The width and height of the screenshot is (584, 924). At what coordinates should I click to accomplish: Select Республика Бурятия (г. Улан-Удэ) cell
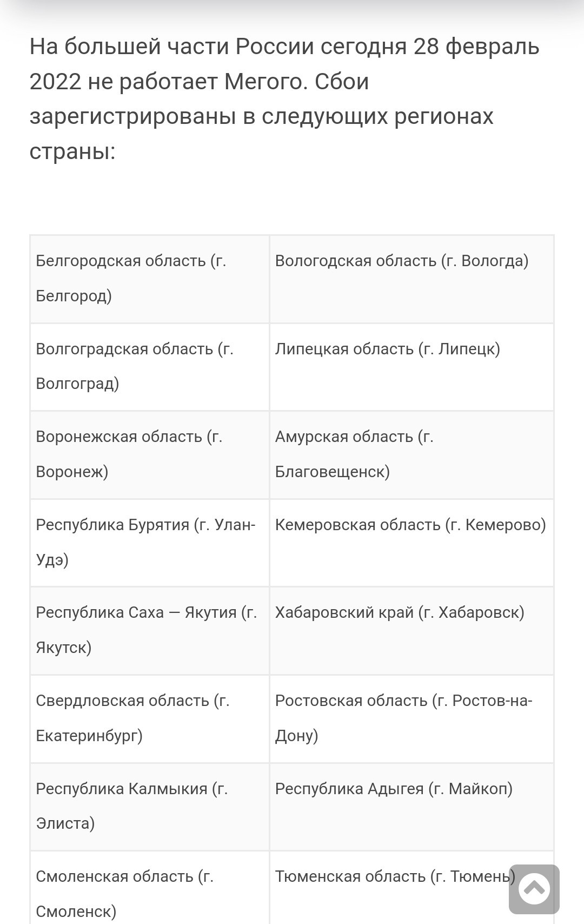pyautogui.click(x=150, y=543)
